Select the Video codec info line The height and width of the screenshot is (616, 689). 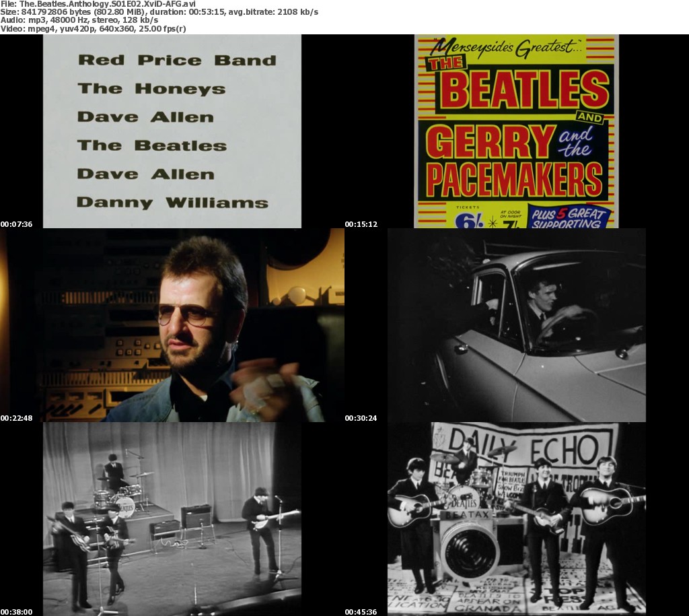point(94,29)
